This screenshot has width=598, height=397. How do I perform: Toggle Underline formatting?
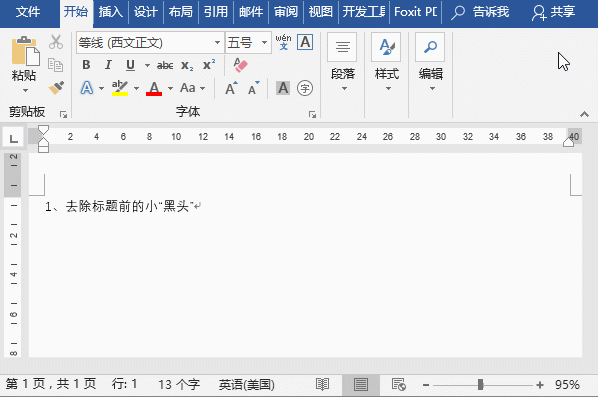pyautogui.click(x=130, y=65)
